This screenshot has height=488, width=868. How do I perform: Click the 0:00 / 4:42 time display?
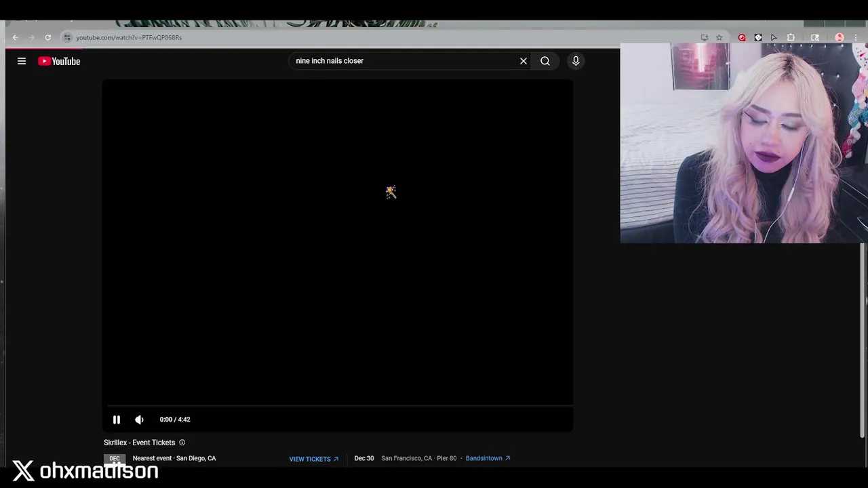pos(175,420)
